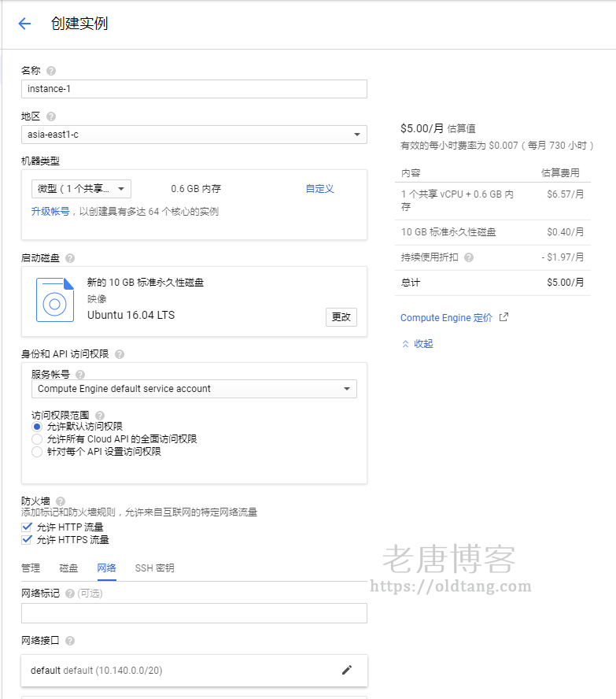Click the help icon next to 启动磁盘
Image resolution: width=616 pixels, height=699 pixels.
(70, 258)
